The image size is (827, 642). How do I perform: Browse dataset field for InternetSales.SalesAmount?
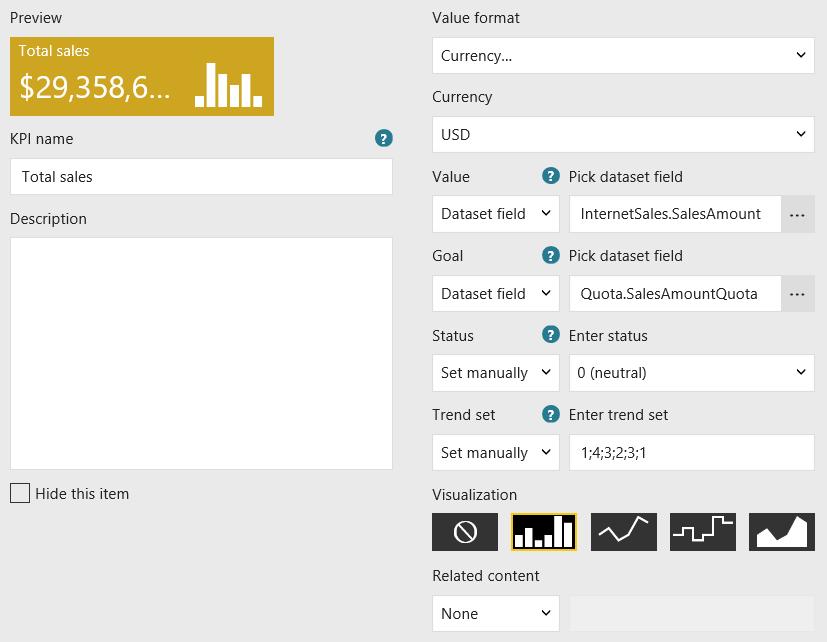(x=797, y=214)
